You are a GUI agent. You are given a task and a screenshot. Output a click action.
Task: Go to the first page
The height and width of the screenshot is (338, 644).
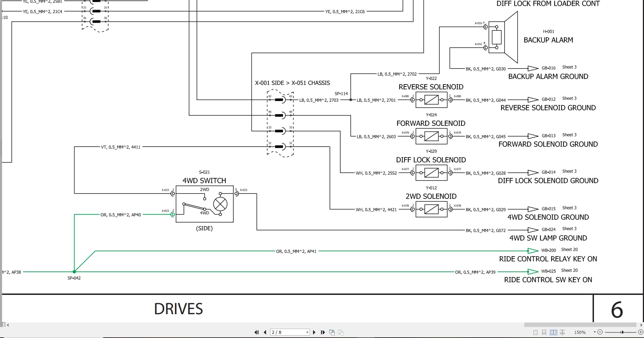256,332
